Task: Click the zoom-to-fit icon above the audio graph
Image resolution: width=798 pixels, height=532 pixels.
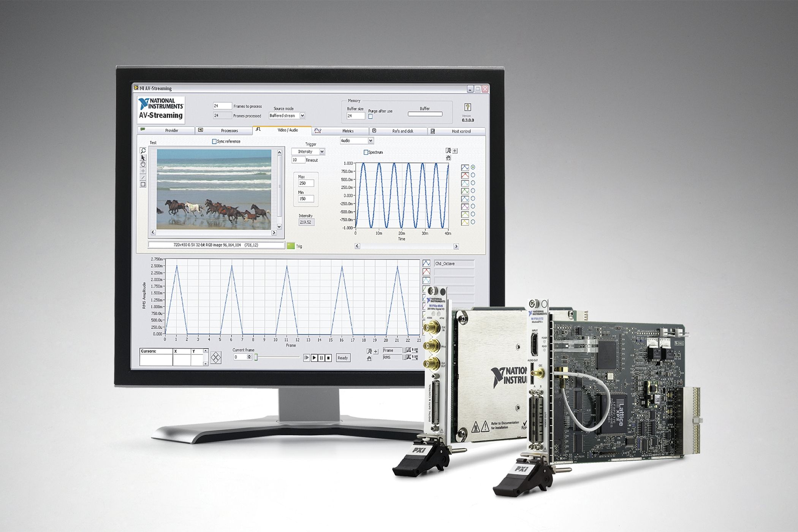Action: coord(449,151)
